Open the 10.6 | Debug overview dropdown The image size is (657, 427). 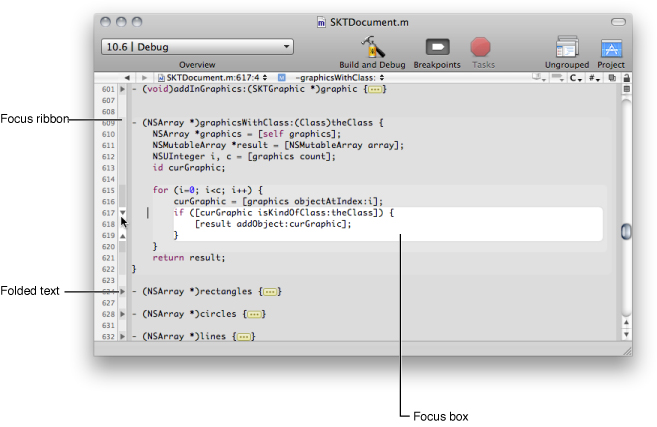197,46
